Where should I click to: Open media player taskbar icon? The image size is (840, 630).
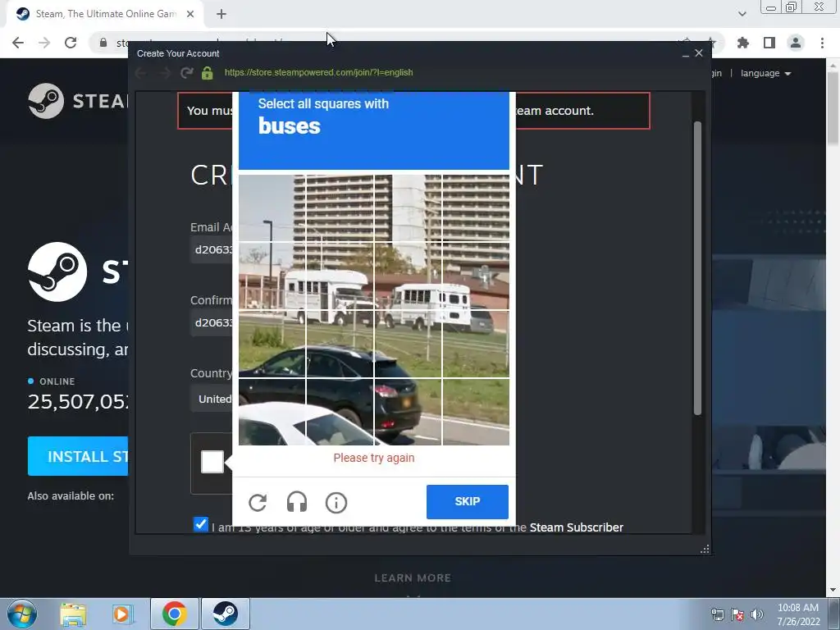click(x=121, y=614)
